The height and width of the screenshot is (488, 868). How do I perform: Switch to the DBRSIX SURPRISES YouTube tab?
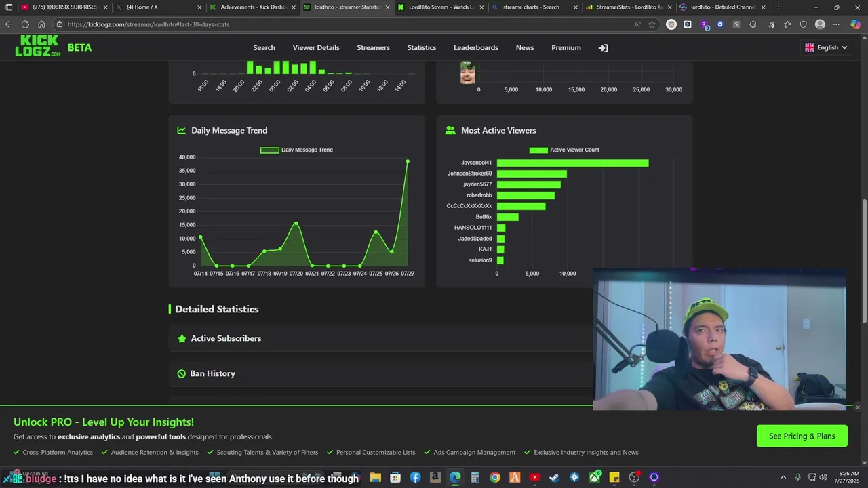[64, 7]
